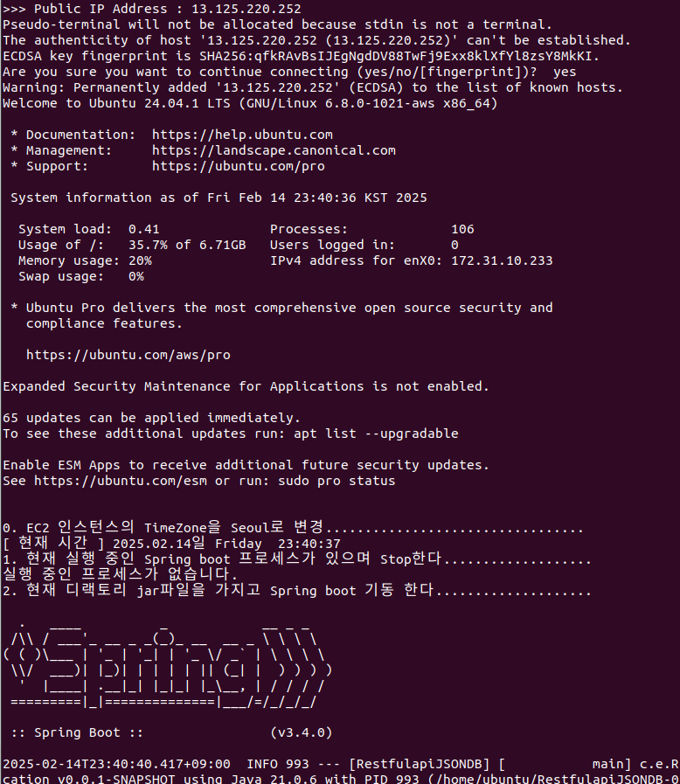Click the 'Enable ESM Apps' line

[x=246, y=465]
